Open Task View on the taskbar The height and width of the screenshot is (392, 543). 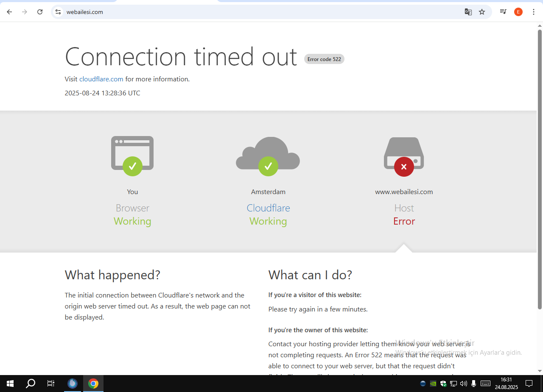[51, 384]
